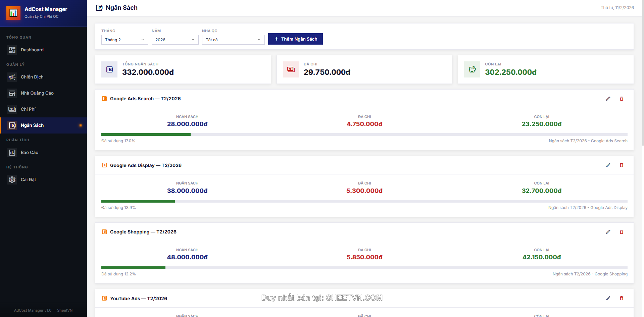Image resolution: width=644 pixels, height=317 pixels.
Task: Edit the Google Shopping budget entry
Action: (608, 232)
